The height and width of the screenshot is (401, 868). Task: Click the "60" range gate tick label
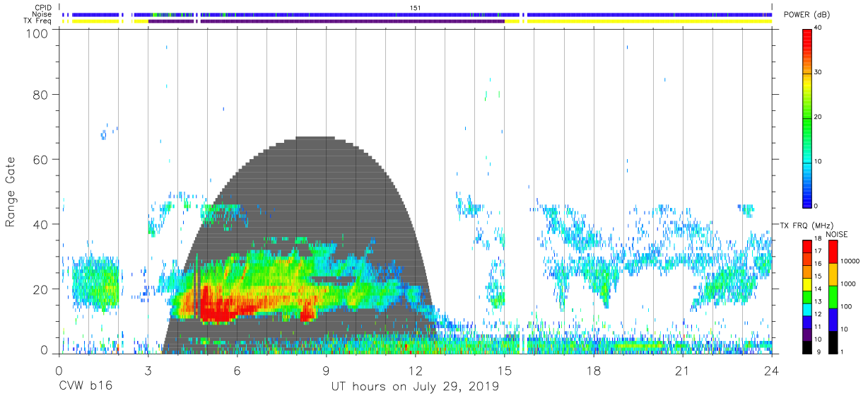point(40,159)
